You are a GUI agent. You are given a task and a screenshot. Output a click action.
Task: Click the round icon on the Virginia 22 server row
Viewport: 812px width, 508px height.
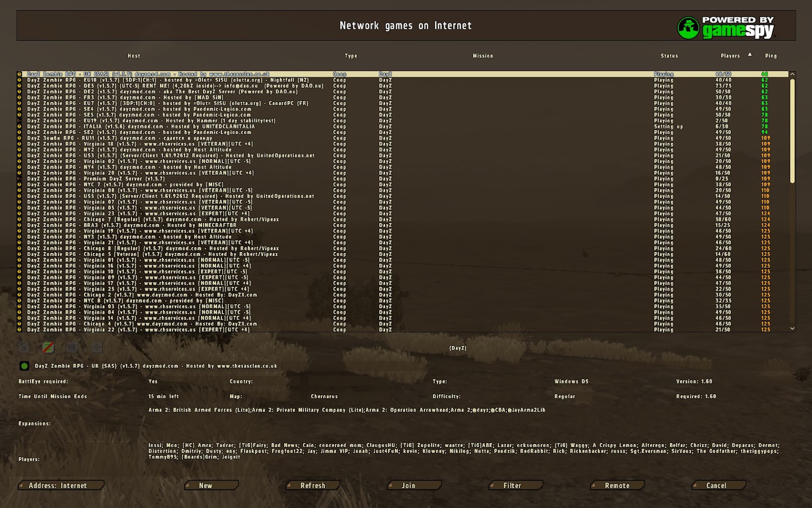point(20,330)
